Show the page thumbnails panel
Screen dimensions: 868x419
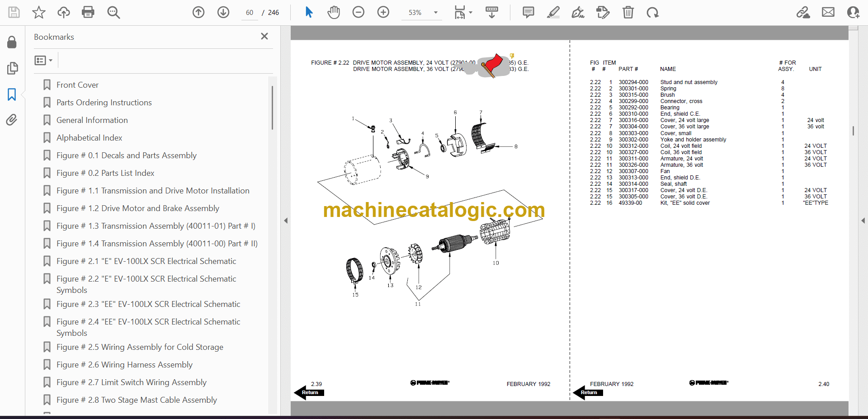coord(12,68)
